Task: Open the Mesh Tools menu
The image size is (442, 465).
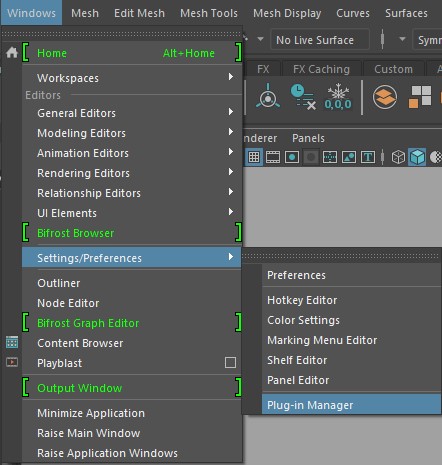Action: 209,13
